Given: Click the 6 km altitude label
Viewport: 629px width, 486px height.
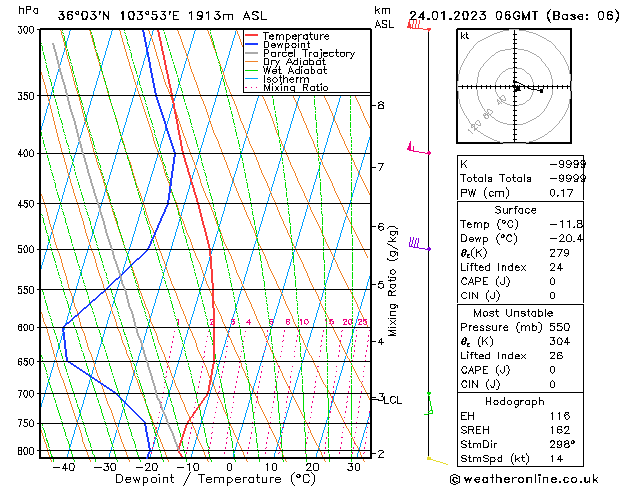Looking at the screenshot, I should [381, 227].
